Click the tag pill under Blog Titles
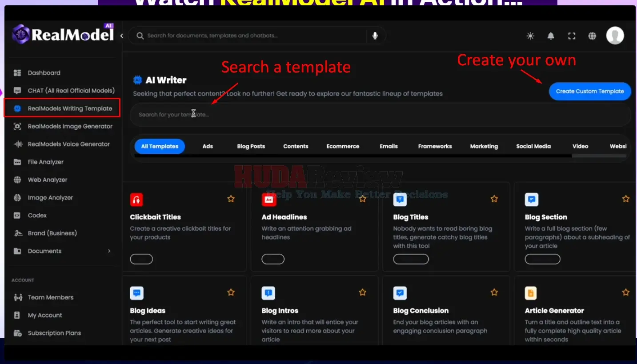This screenshot has height=364, width=637. (x=411, y=259)
